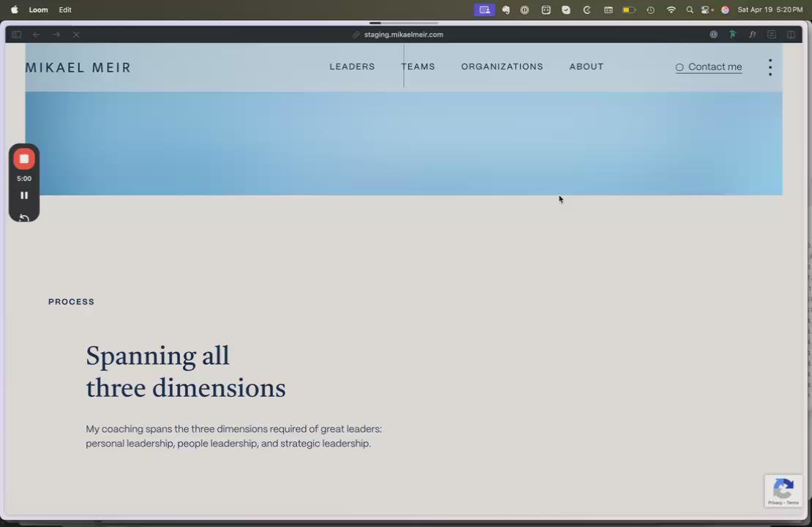Go forward using the browser forward arrow
Viewport: 812px width, 527px height.
coord(56,34)
